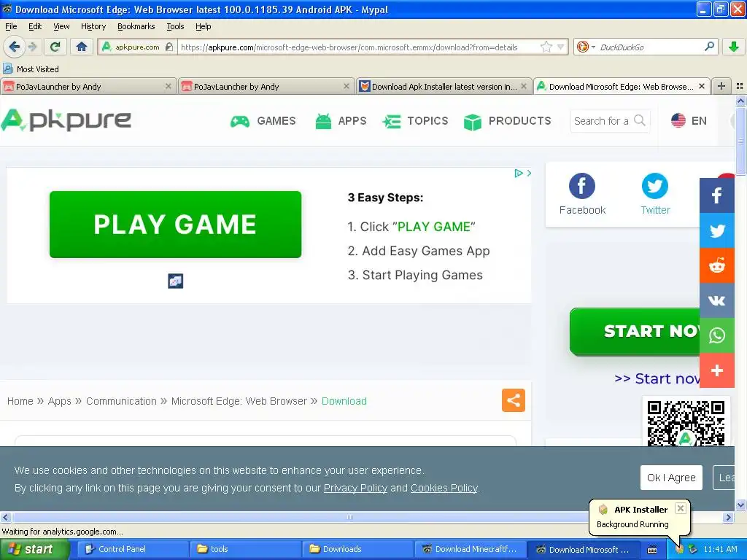Image resolution: width=747 pixels, height=560 pixels.
Task: Click the QR code image
Action: [x=686, y=423]
